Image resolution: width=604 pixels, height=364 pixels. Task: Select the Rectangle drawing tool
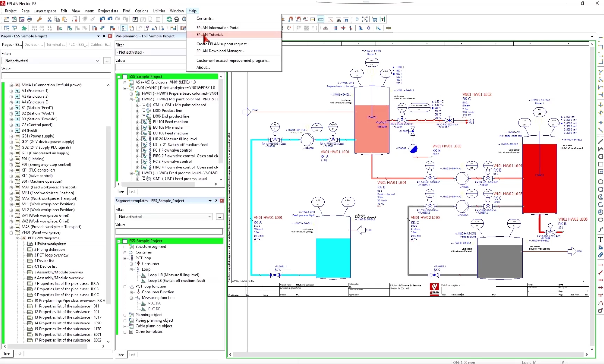(600, 164)
